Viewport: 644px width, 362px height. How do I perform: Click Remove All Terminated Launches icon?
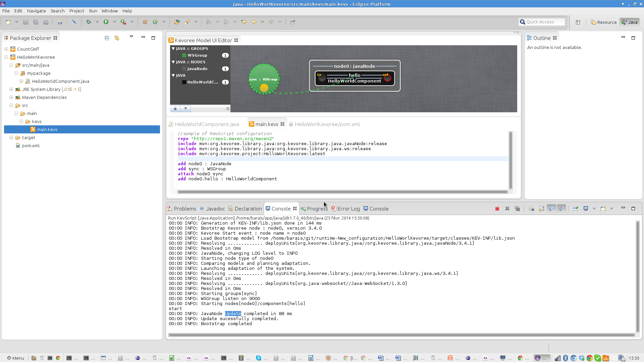coord(518,208)
